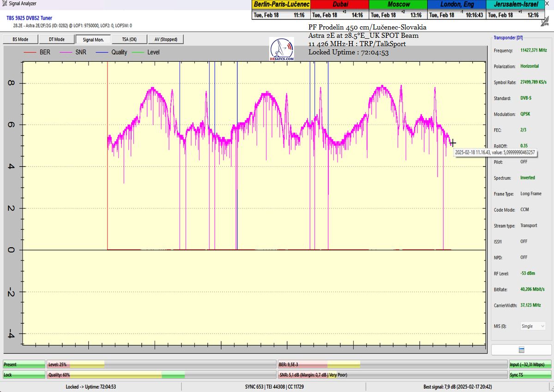Close the window with the X icon

pos(547,4)
